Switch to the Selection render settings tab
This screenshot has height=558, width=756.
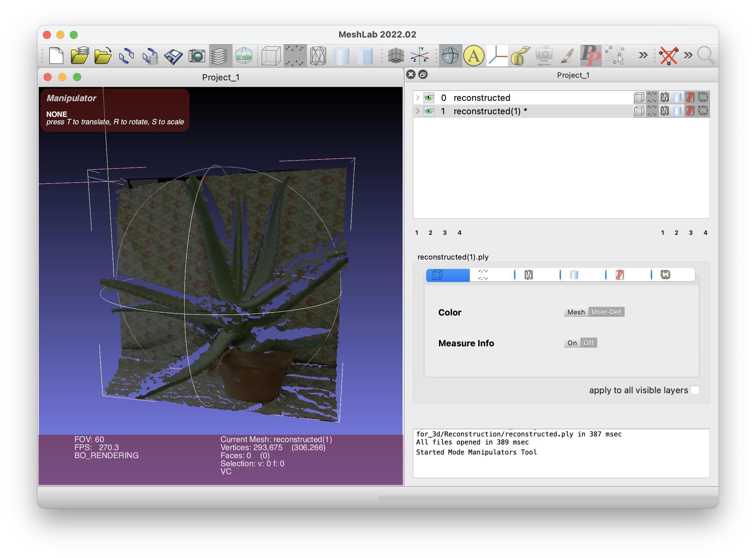pos(629,275)
